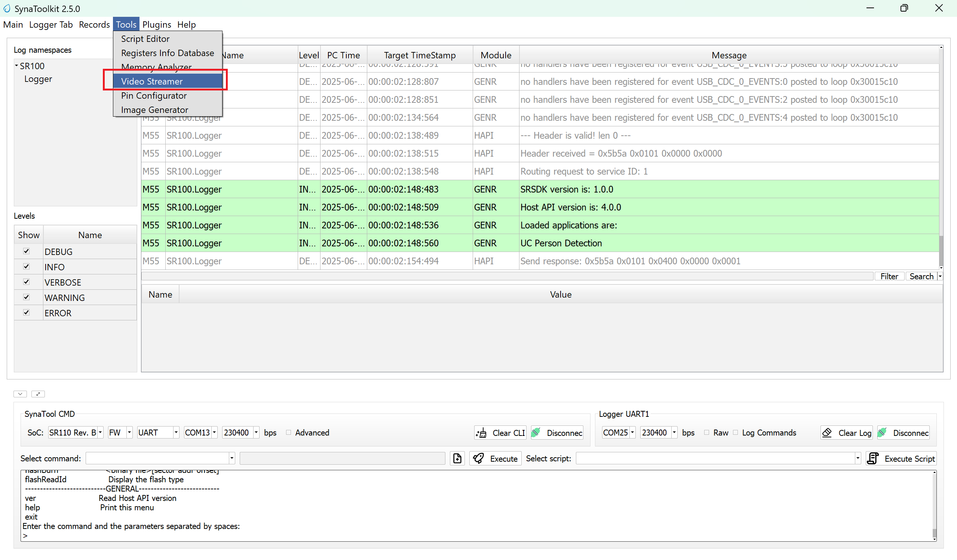The height and width of the screenshot is (560, 957).
Task: Enable the Advanced checkbox
Action: (x=289, y=433)
